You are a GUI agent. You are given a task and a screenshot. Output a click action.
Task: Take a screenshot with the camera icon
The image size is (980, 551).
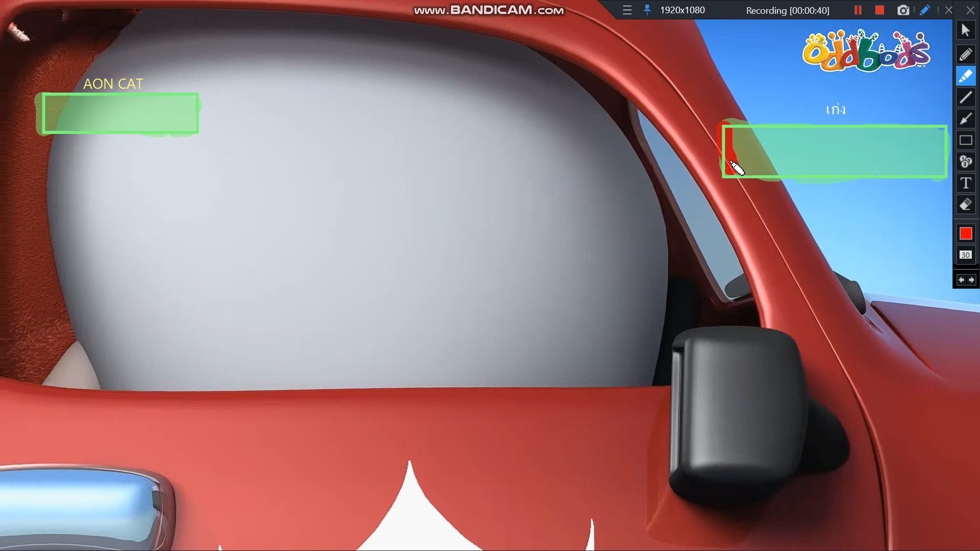tap(903, 10)
